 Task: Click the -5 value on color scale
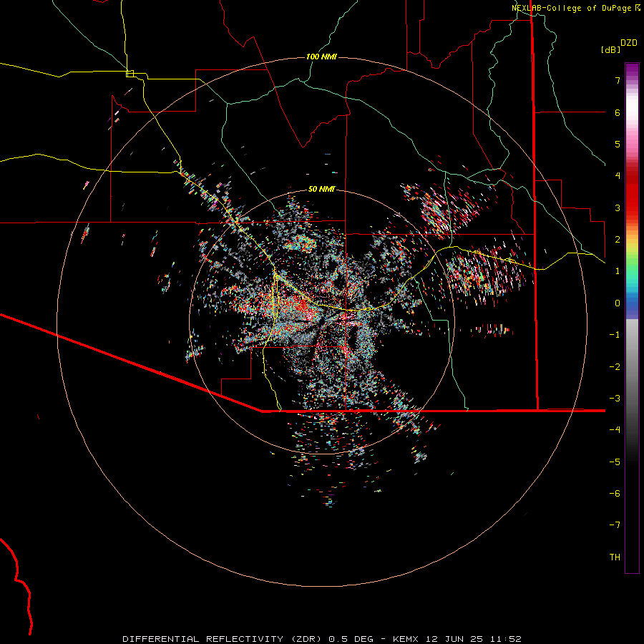click(x=615, y=462)
